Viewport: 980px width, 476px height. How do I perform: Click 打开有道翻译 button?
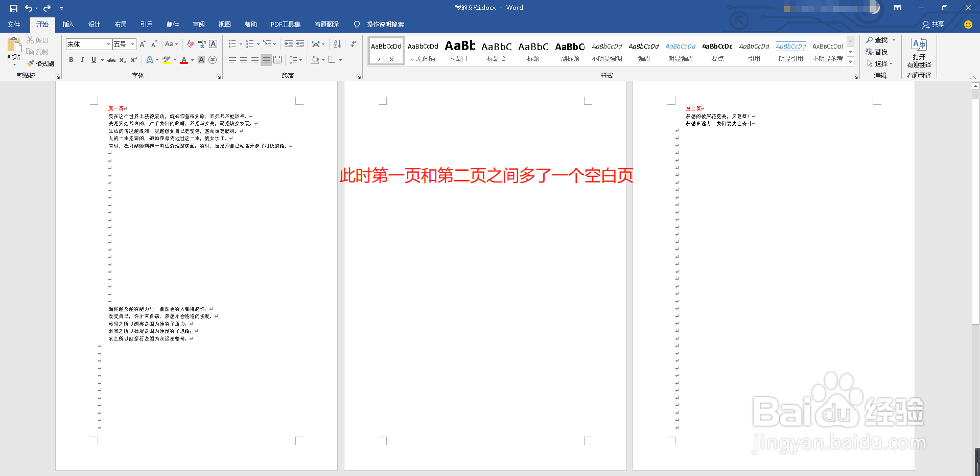point(919,53)
